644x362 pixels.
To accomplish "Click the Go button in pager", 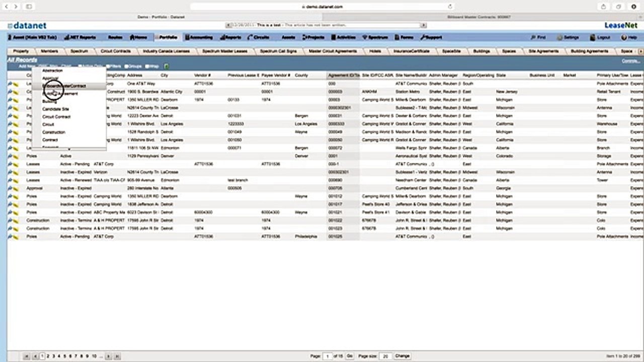I will 350,356.
